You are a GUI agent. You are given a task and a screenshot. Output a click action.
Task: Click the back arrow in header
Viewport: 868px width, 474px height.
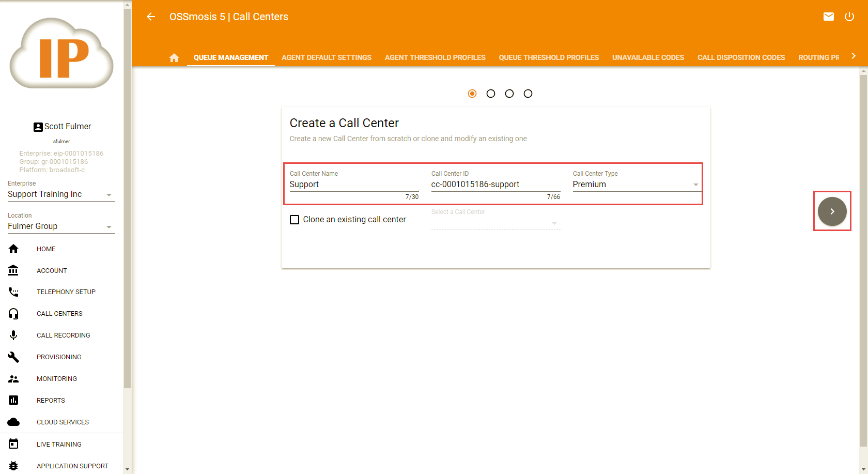151,17
